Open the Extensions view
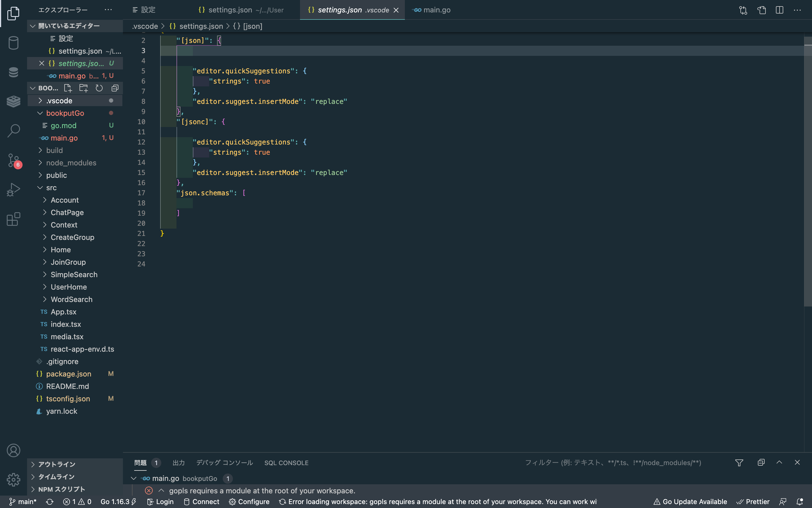The image size is (812, 508). 14,219
